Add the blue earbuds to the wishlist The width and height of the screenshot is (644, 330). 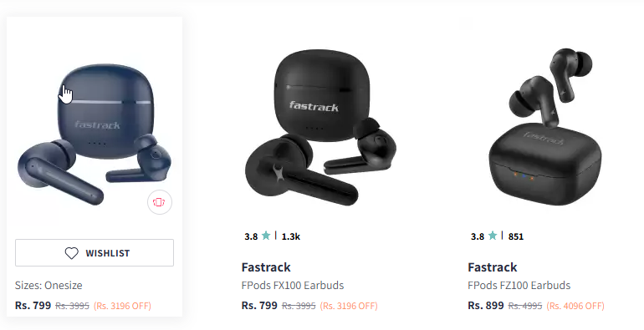tap(95, 253)
